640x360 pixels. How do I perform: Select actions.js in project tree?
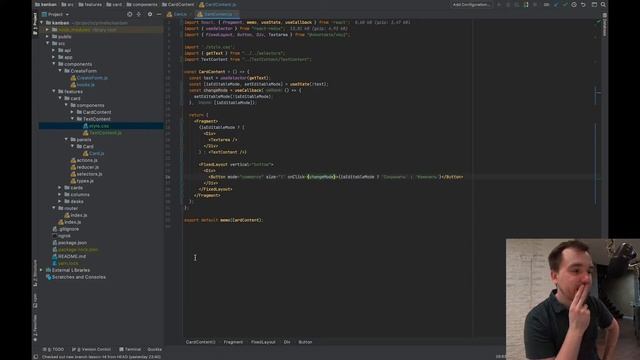(83, 160)
